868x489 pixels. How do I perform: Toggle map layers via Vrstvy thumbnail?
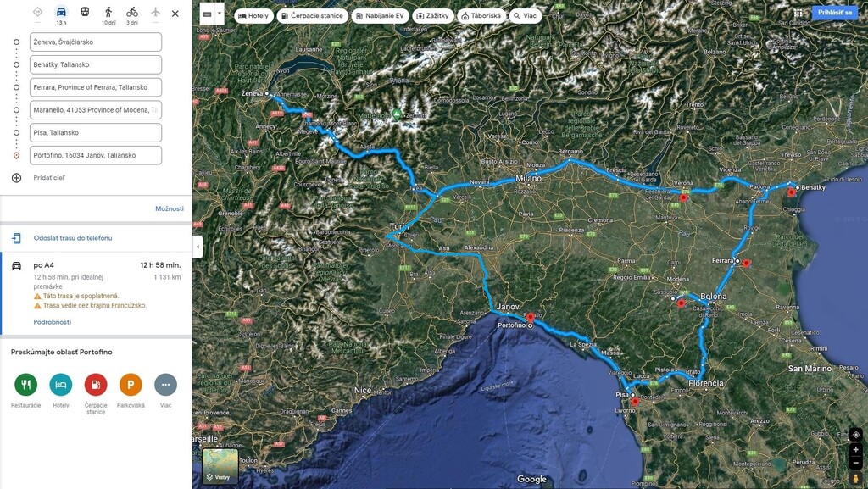pos(220,466)
